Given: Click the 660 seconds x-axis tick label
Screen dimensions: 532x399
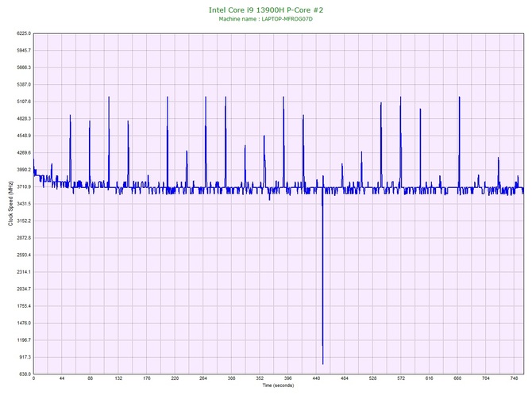Looking at the screenshot, I should tap(457, 378).
